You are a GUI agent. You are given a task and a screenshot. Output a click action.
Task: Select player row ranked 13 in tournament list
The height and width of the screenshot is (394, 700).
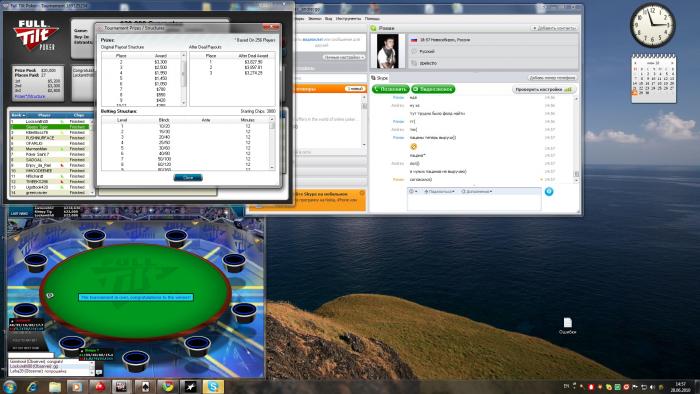click(50, 187)
